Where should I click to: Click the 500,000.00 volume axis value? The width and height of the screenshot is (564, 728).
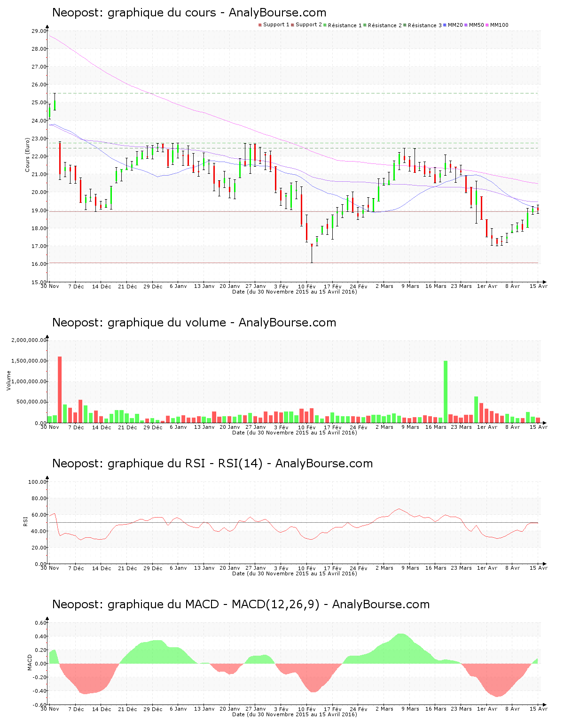pyautogui.click(x=31, y=402)
